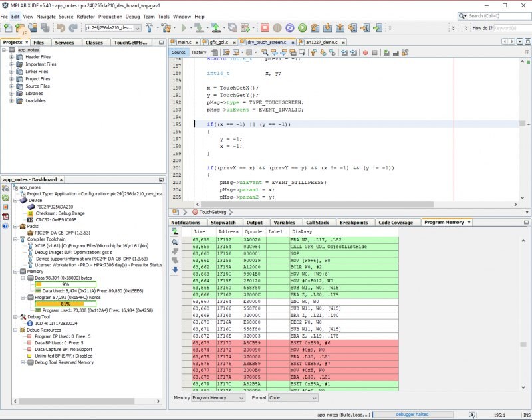Click the green Continue debugging icon
532x420 pixels.
(x=301, y=28)
